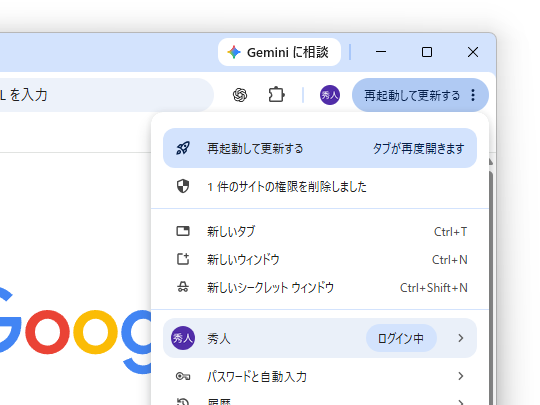Maximize the Chrome window
The image size is (540, 405).
point(427,52)
